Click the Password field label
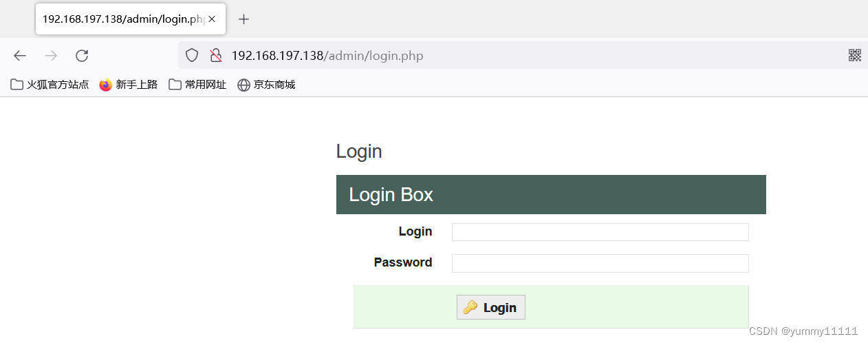868x343 pixels. click(x=403, y=262)
